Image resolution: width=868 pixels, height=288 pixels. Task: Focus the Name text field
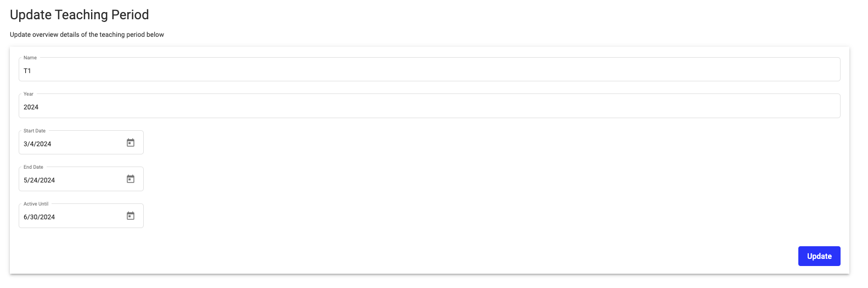point(429,70)
